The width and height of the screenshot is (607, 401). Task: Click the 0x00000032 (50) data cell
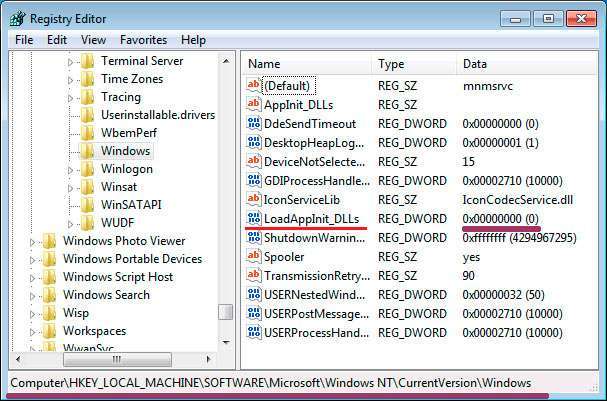[503, 295]
